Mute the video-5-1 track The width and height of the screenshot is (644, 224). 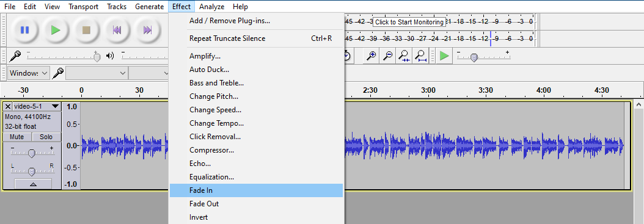17,137
